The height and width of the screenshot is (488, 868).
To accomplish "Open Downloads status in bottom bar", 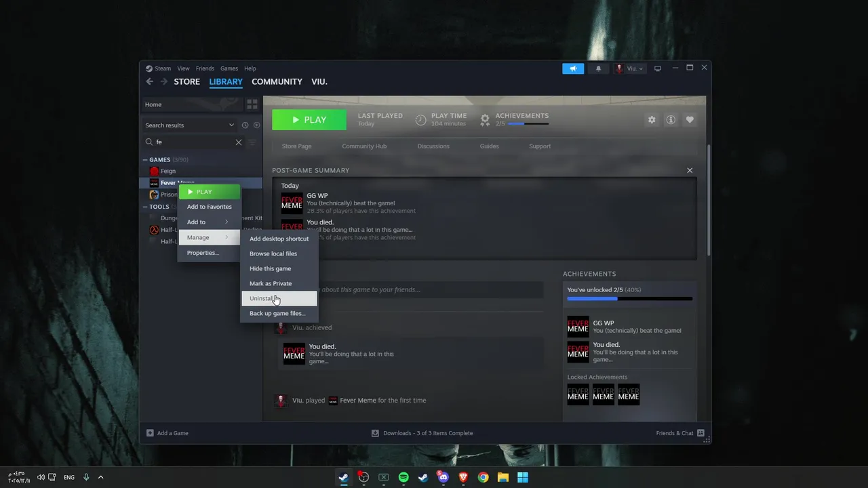I will 422,433.
